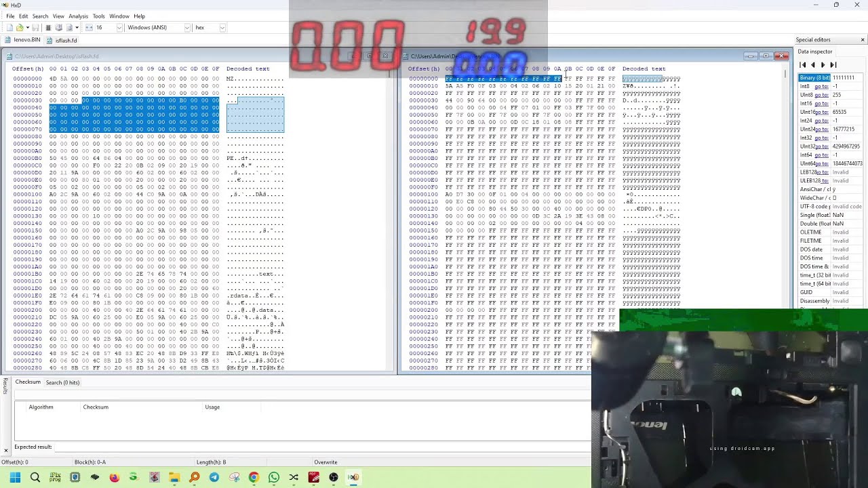Open the hex offset base dropdown
The width and height of the screenshot is (868, 488).
click(x=222, y=28)
